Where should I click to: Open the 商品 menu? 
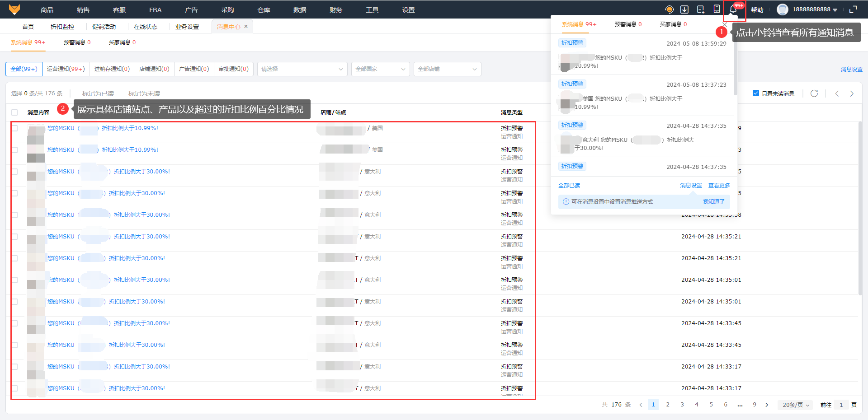point(47,9)
